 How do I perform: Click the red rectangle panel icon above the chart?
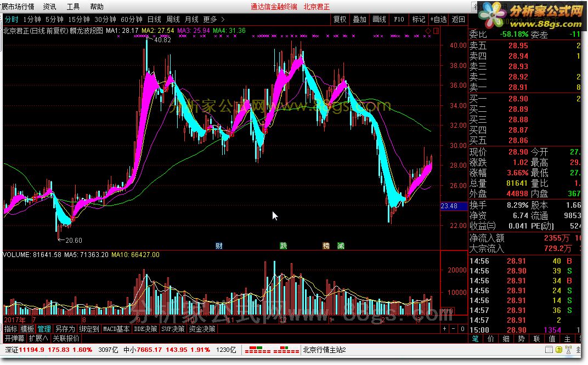(x=436, y=31)
